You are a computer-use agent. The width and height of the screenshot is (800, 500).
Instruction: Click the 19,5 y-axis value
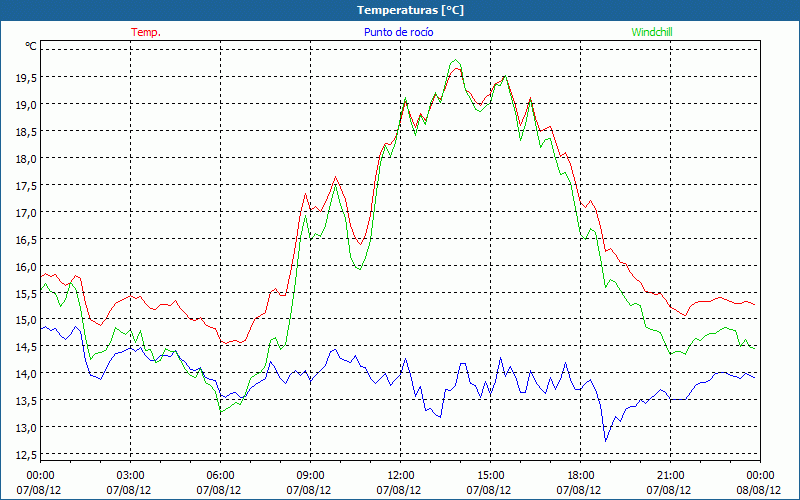[26, 78]
